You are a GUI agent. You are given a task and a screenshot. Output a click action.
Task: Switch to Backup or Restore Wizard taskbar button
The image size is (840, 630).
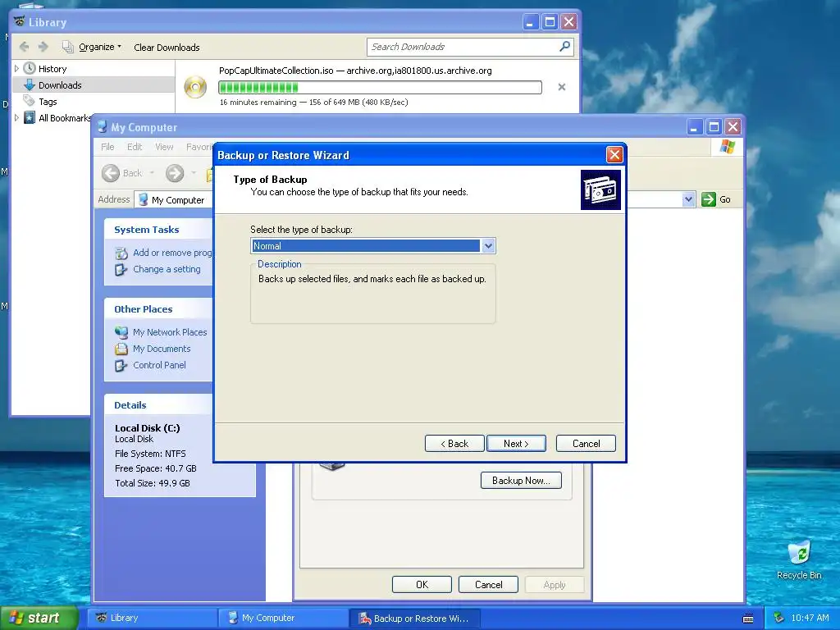[x=414, y=618]
